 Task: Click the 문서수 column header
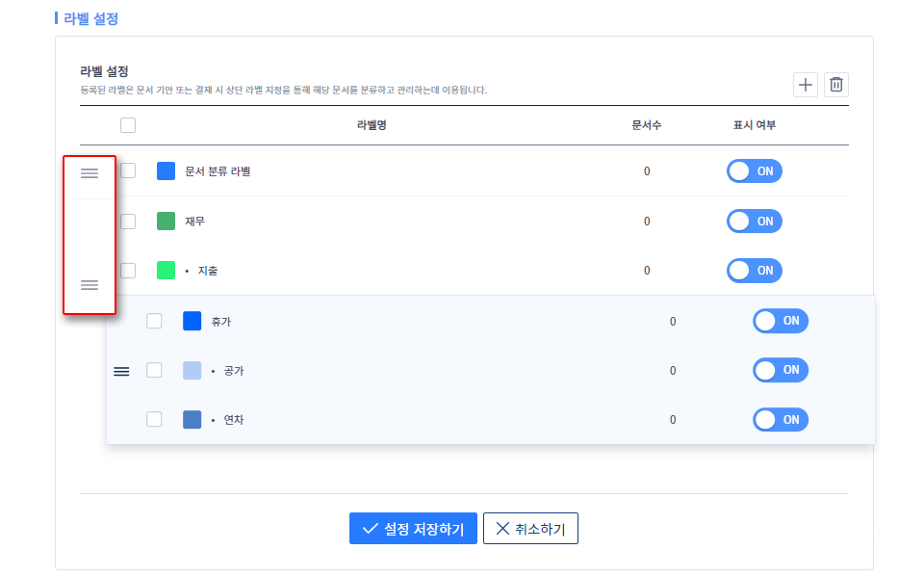tap(647, 125)
